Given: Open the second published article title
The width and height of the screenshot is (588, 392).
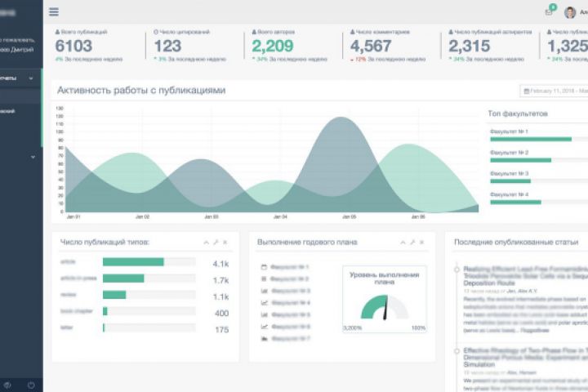Looking at the screenshot, I should pos(525,357).
